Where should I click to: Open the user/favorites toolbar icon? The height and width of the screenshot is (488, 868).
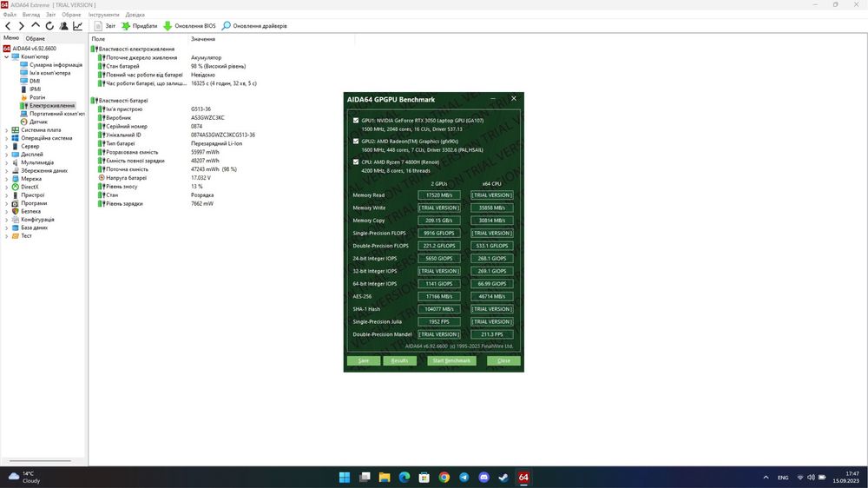[63, 26]
